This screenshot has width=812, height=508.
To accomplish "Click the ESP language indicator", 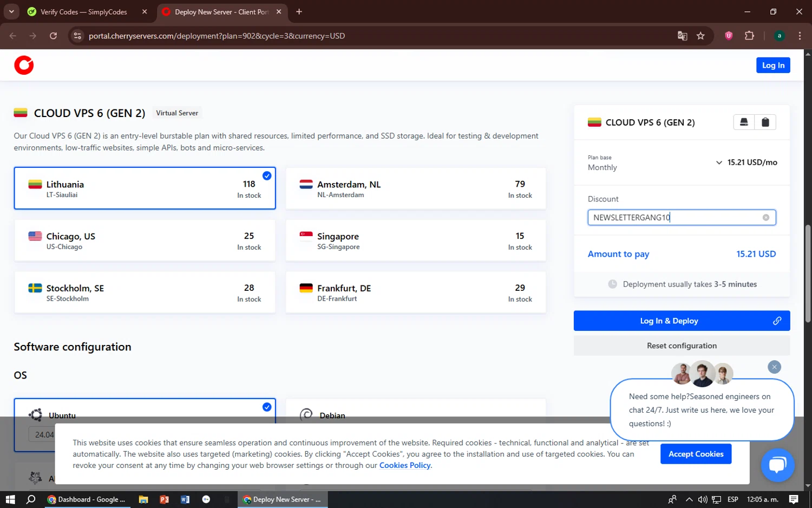I will 733,499.
